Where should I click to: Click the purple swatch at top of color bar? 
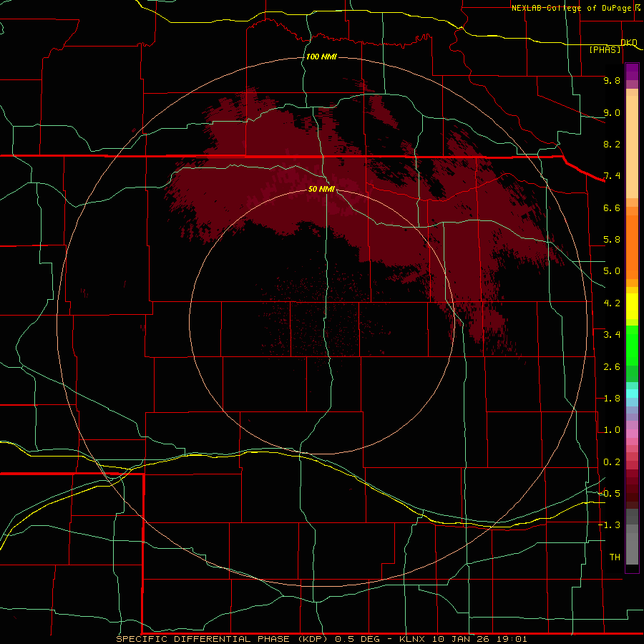(632, 72)
